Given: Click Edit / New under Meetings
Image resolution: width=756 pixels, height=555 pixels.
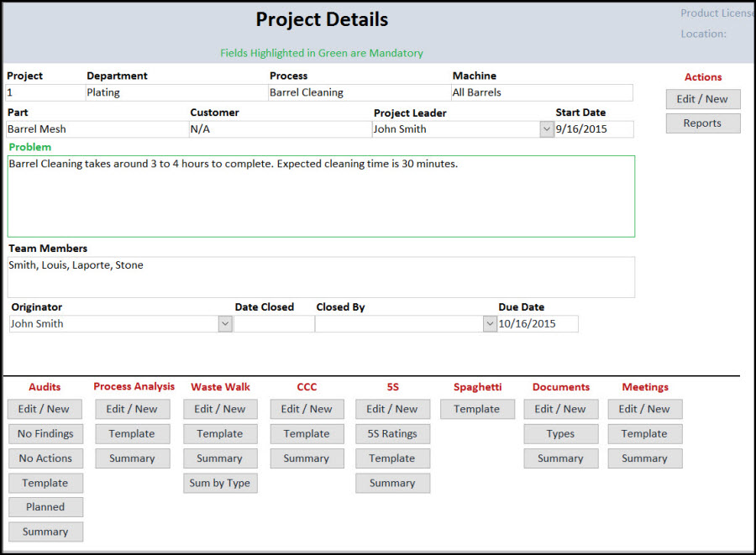Looking at the screenshot, I should pyautogui.click(x=644, y=409).
